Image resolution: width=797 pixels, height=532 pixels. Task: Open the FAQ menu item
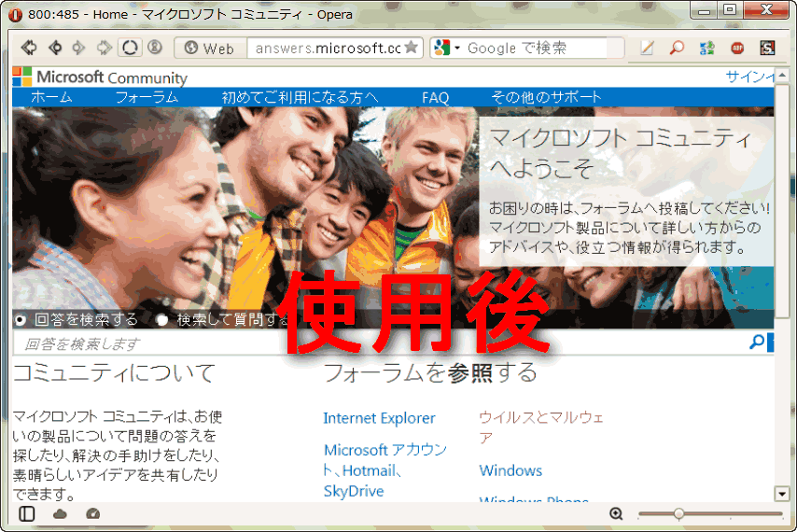click(x=435, y=98)
